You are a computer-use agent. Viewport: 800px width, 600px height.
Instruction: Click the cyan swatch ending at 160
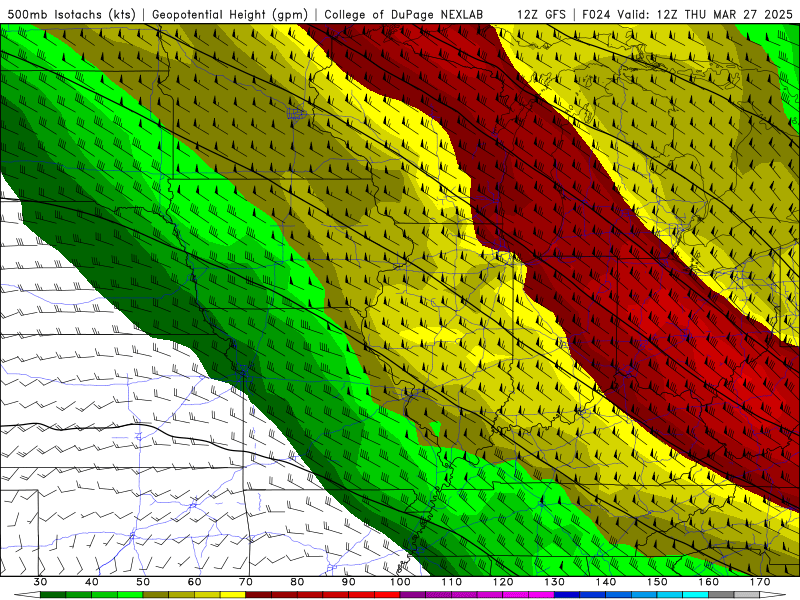pyautogui.click(x=695, y=595)
